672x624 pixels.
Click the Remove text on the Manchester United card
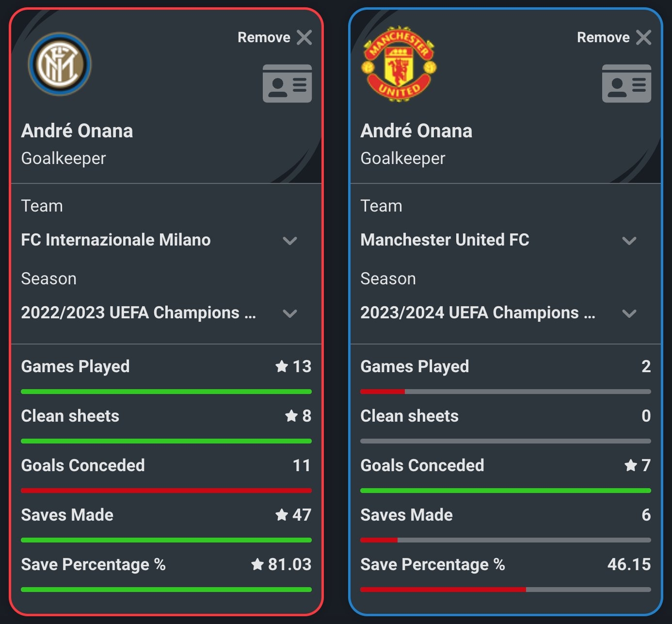point(603,37)
